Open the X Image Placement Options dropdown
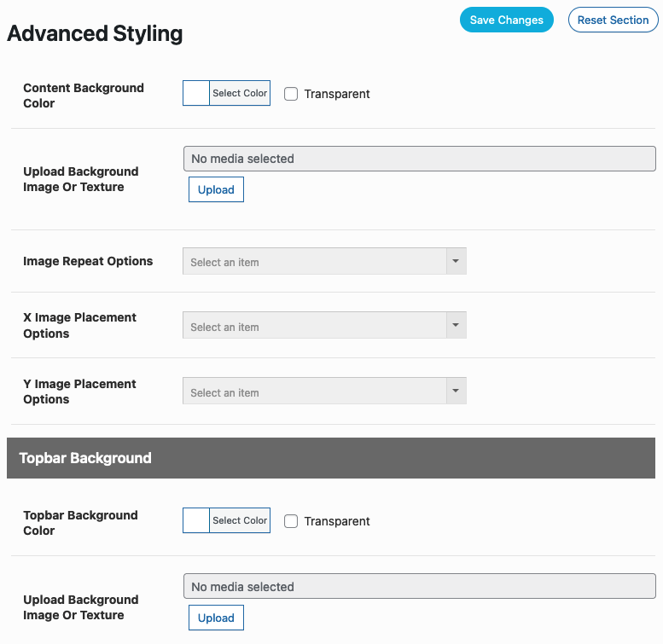Viewport: 663px width, 644px height. pyautogui.click(x=324, y=325)
